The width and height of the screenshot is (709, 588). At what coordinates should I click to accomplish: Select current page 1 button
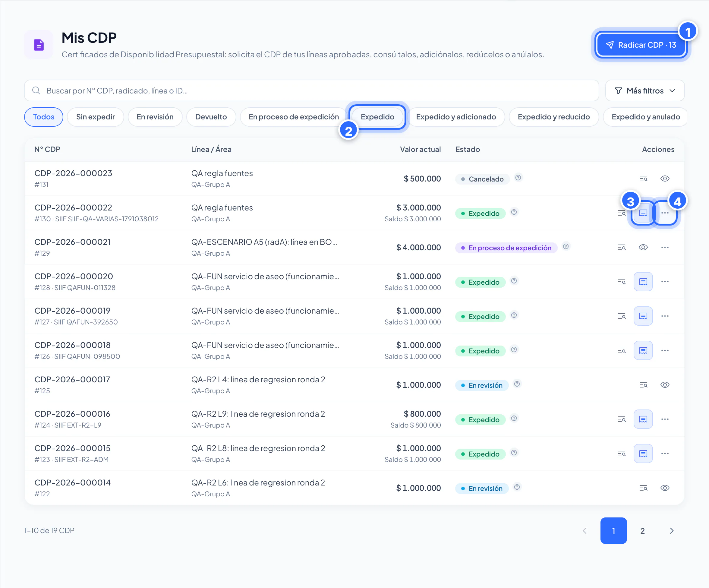coord(613,531)
